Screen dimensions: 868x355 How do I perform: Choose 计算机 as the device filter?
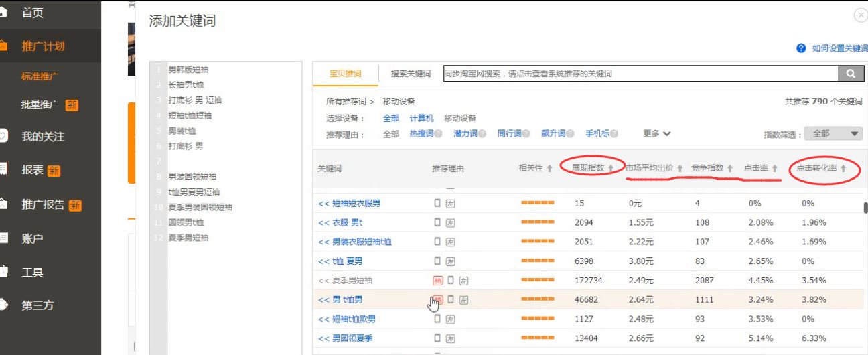pos(421,118)
